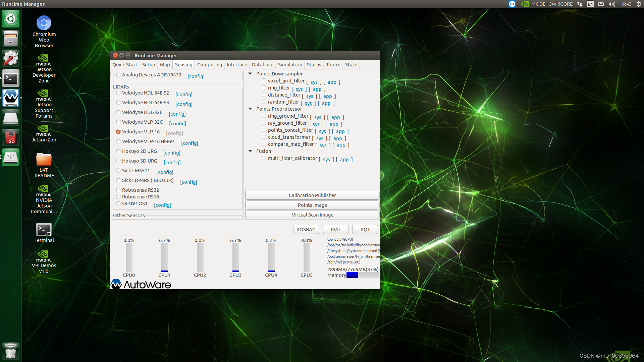Open the L4T-README folder icon
The image size is (644, 362).
(44, 160)
